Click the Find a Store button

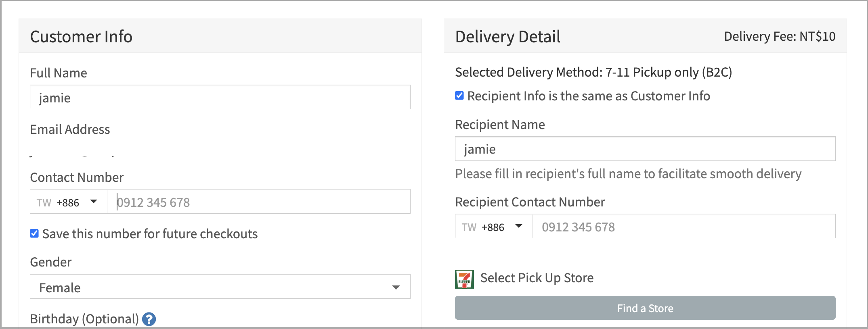point(645,308)
